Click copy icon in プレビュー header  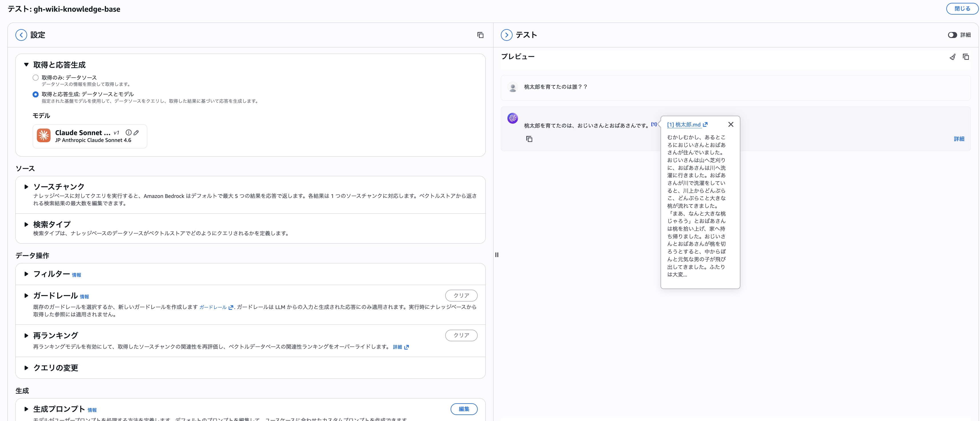pyautogui.click(x=965, y=57)
